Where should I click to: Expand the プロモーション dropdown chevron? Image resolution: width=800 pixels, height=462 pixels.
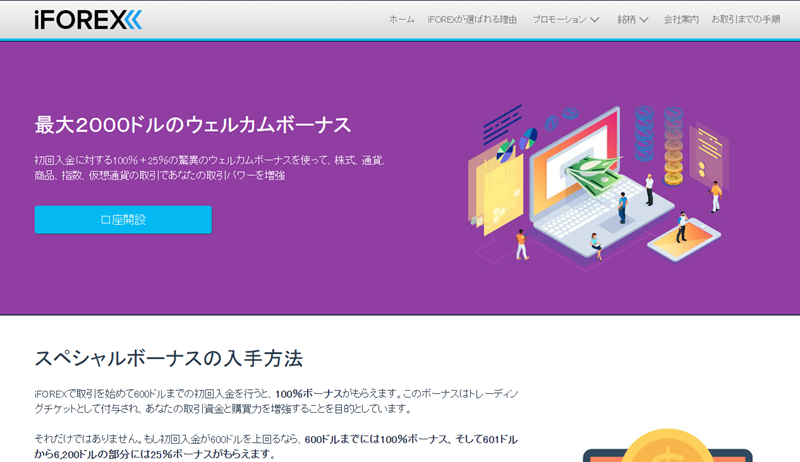coord(594,20)
